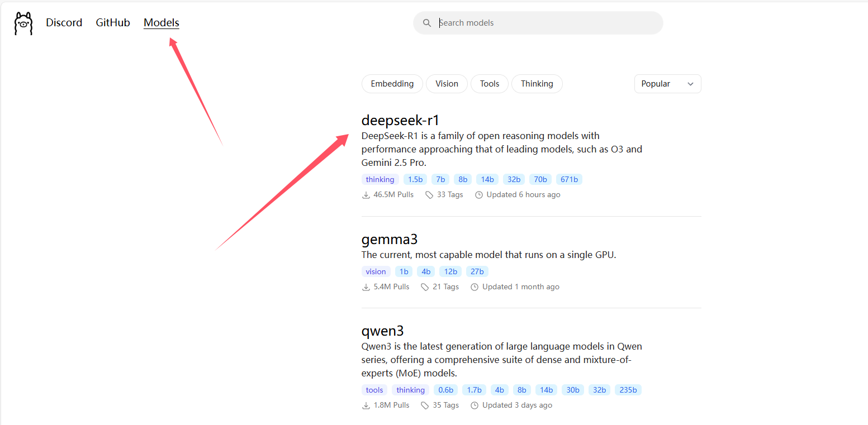Toggle the Tools filter pill
Viewport: 868px width, 425px height.
click(490, 84)
